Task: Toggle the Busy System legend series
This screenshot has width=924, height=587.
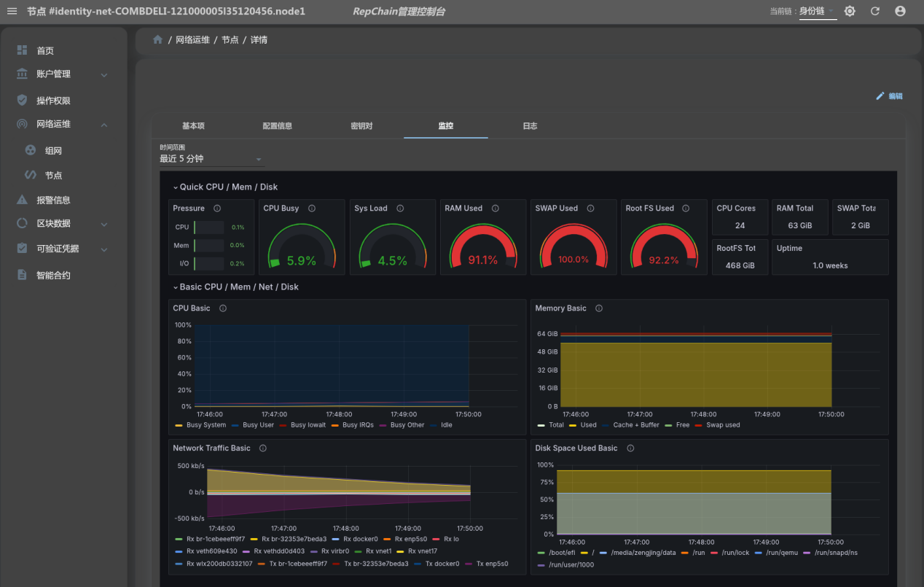Action: tap(200, 425)
